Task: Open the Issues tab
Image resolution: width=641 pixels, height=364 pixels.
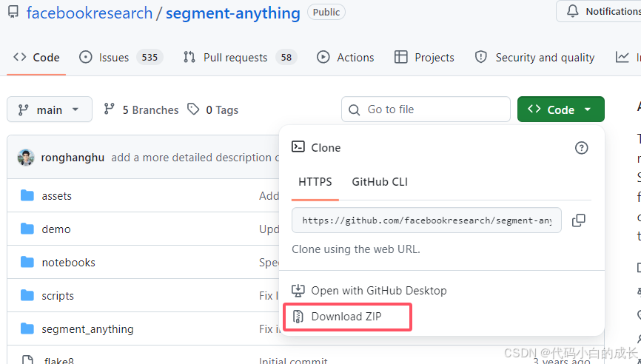Action: point(121,57)
